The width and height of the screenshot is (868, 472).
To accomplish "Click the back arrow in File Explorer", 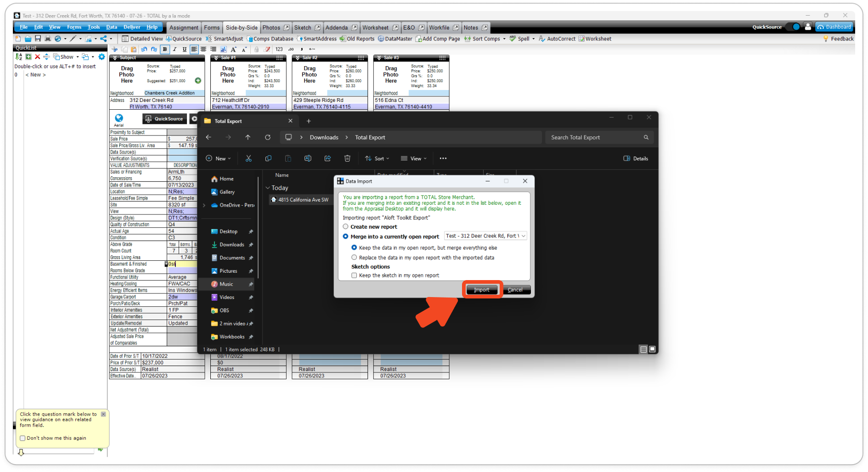I will (x=209, y=137).
